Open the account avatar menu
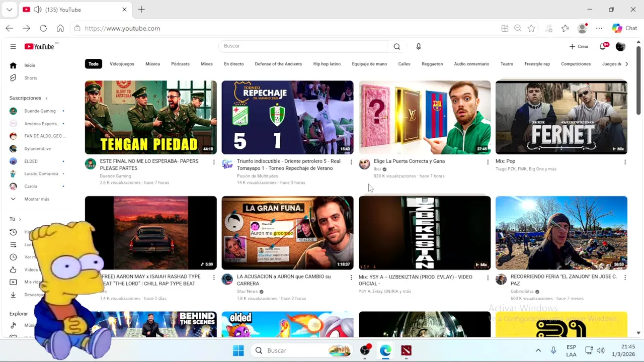 (620, 46)
